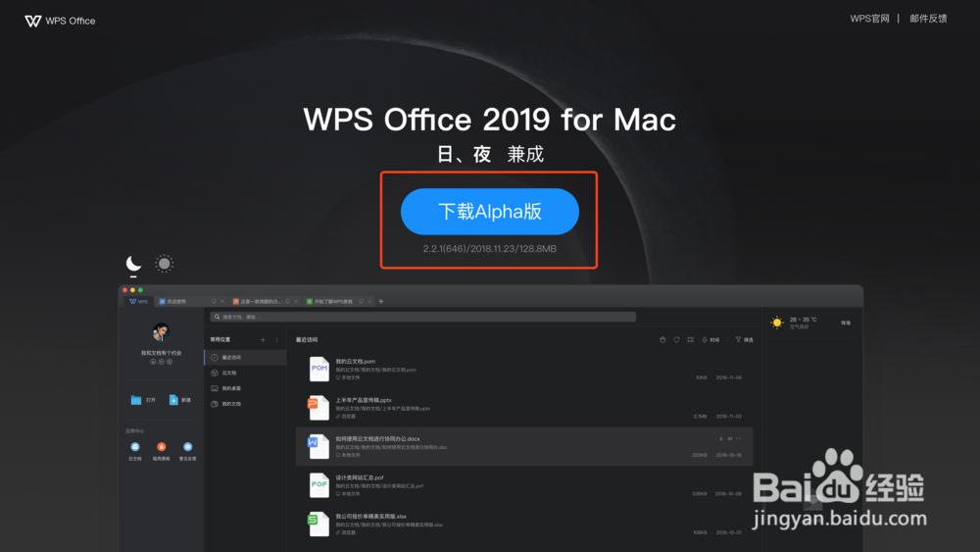Viewport: 980px width, 552px height.
Task: Open the 邮件反馈 link
Action: pos(928,19)
